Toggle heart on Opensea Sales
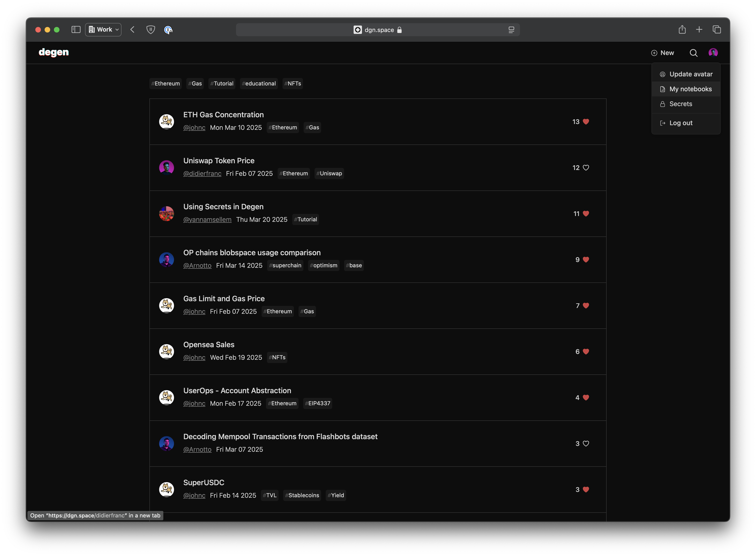Screen dimensions: 756x556 (x=586, y=351)
